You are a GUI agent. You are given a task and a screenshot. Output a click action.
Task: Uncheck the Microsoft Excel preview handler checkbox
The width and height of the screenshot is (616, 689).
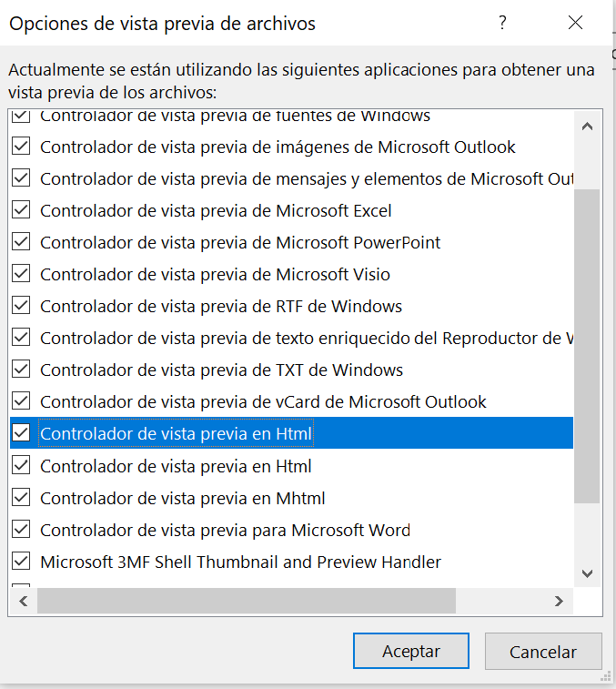pyautogui.click(x=21, y=210)
